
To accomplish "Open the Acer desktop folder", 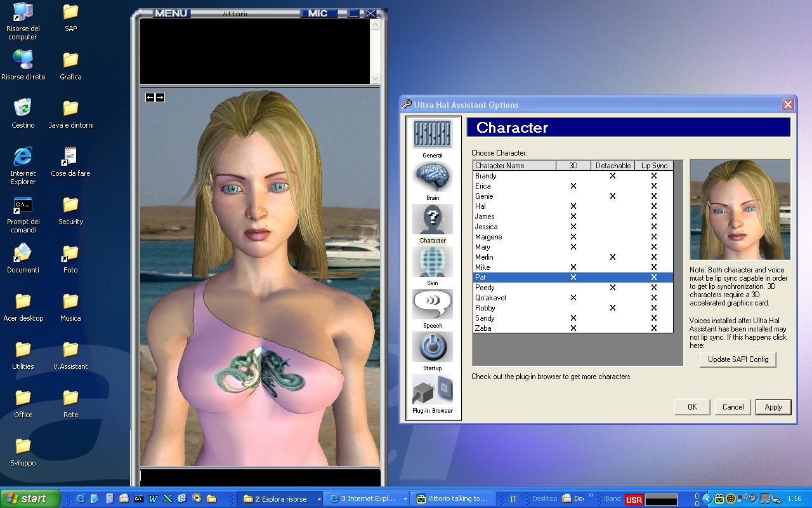I will [23, 307].
